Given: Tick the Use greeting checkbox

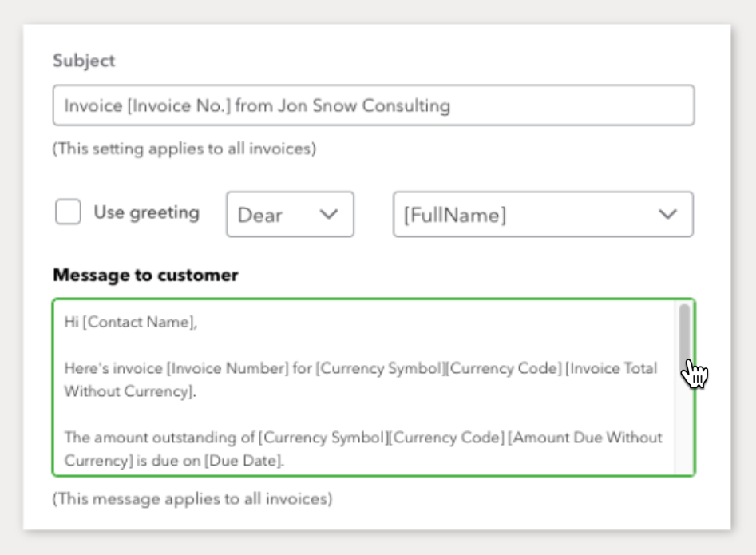Looking at the screenshot, I should point(68,212).
